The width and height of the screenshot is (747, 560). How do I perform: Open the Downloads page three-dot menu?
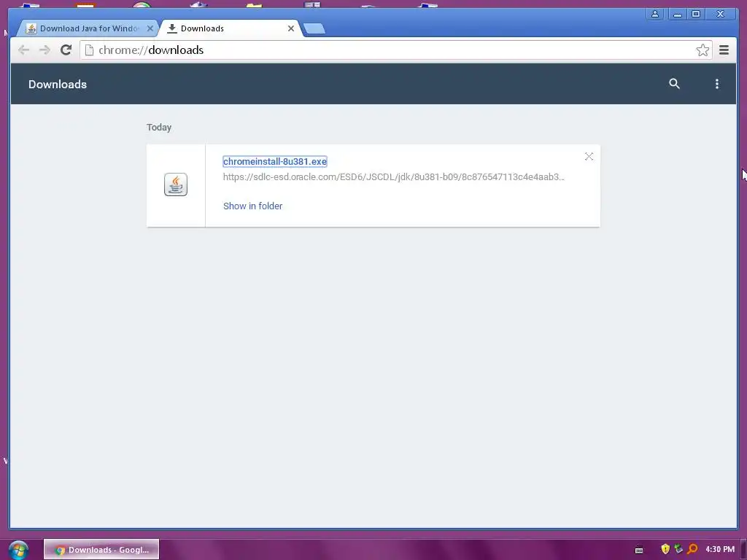tap(717, 84)
